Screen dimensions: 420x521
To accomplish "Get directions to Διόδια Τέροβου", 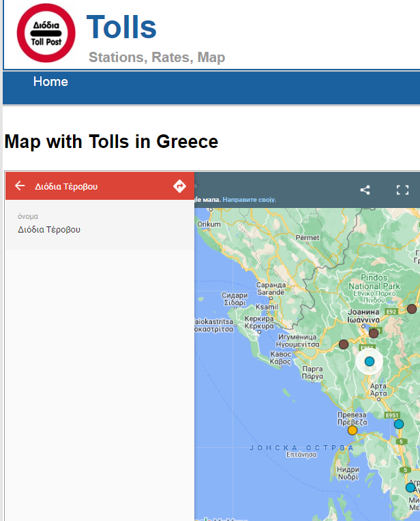I will click(179, 186).
